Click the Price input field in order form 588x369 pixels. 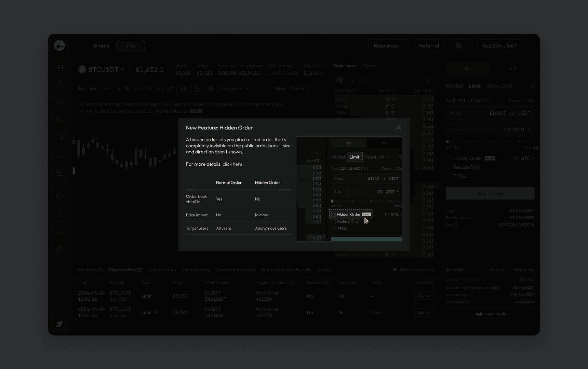click(x=490, y=113)
